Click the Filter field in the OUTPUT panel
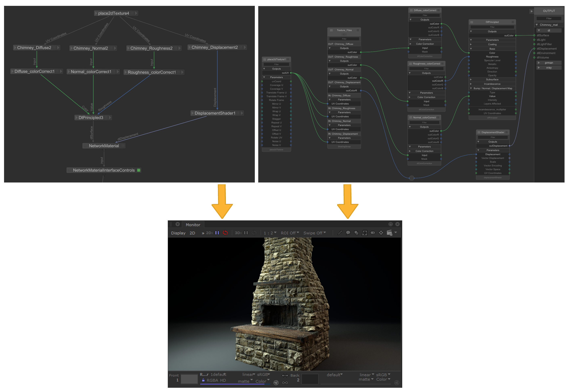Image resolution: width=570 pixels, height=392 pixels. 549,18
